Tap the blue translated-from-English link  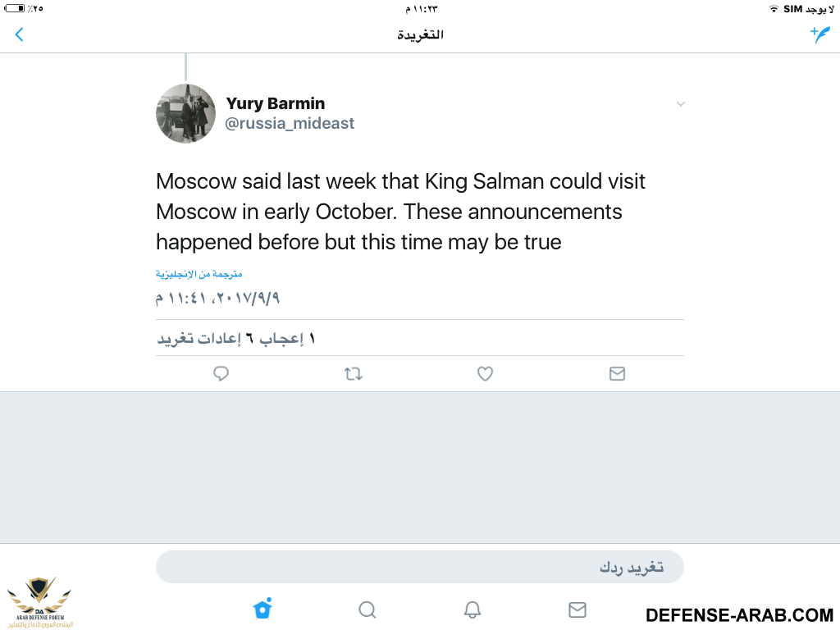(x=199, y=274)
